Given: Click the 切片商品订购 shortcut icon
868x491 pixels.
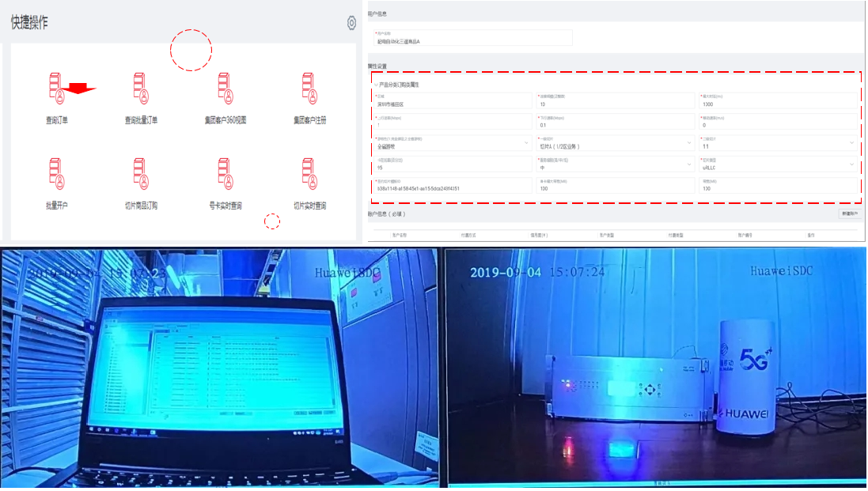Looking at the screenshot, I should pos(140,174).
